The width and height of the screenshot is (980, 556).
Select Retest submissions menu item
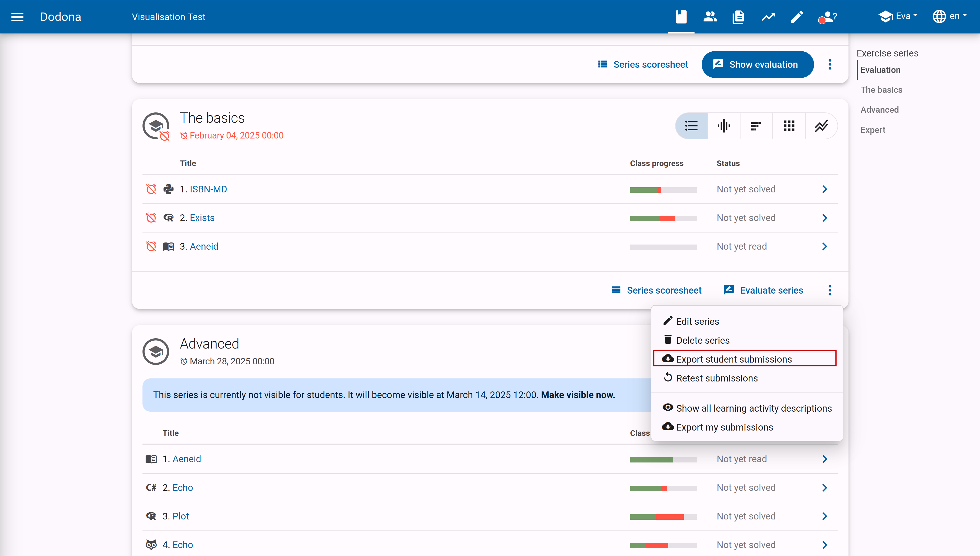point(747,378)
